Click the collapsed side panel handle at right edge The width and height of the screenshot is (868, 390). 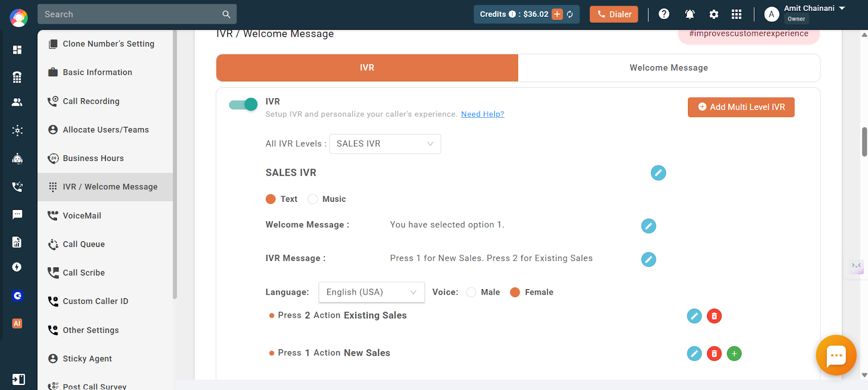[857, 267]
